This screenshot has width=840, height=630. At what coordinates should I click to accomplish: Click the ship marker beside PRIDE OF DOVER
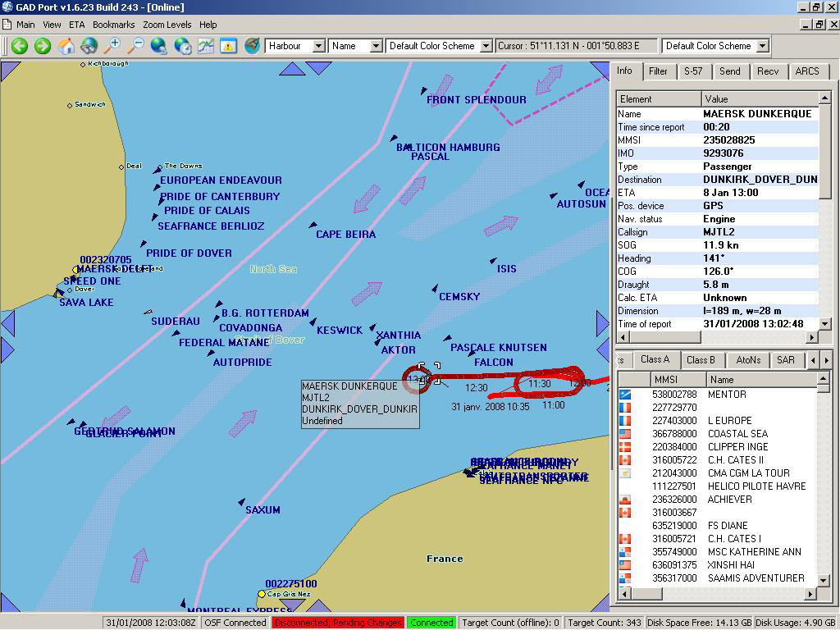pyautogui.click(x=143, y=244)
